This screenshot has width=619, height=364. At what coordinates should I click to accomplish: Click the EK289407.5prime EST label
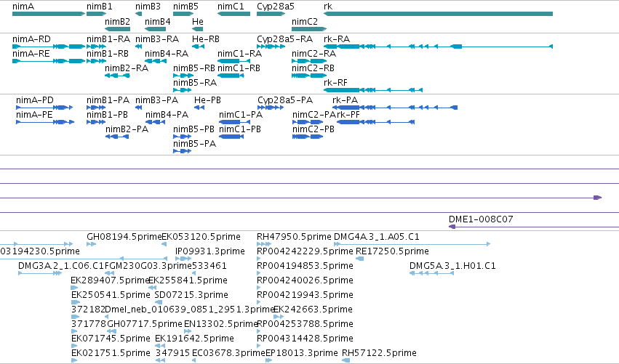[110, 280]
